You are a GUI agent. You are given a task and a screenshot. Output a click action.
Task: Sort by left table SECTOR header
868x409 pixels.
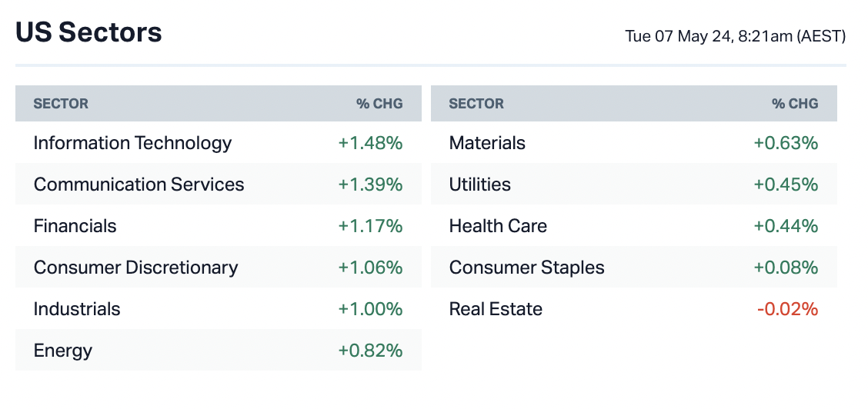pos(61,104)
